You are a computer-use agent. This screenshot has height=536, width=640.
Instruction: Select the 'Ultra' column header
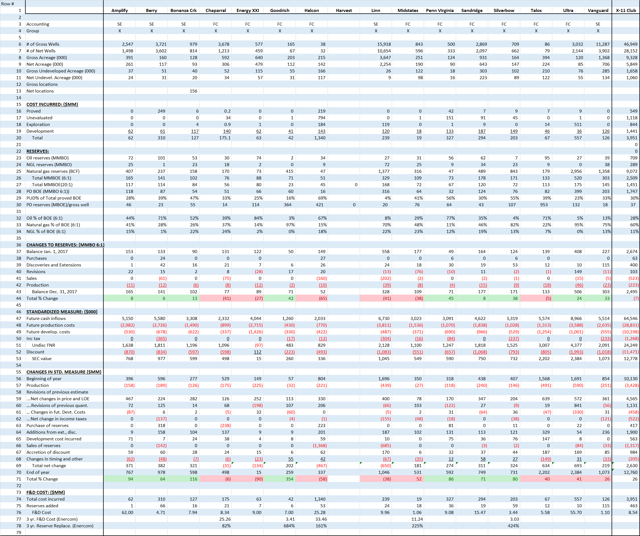point(568,11)
